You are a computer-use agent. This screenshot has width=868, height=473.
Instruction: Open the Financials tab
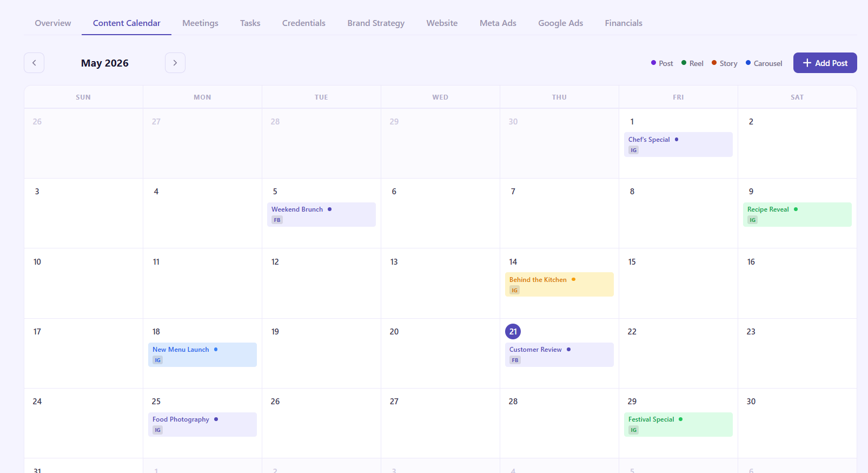click(x=624, y=23)
